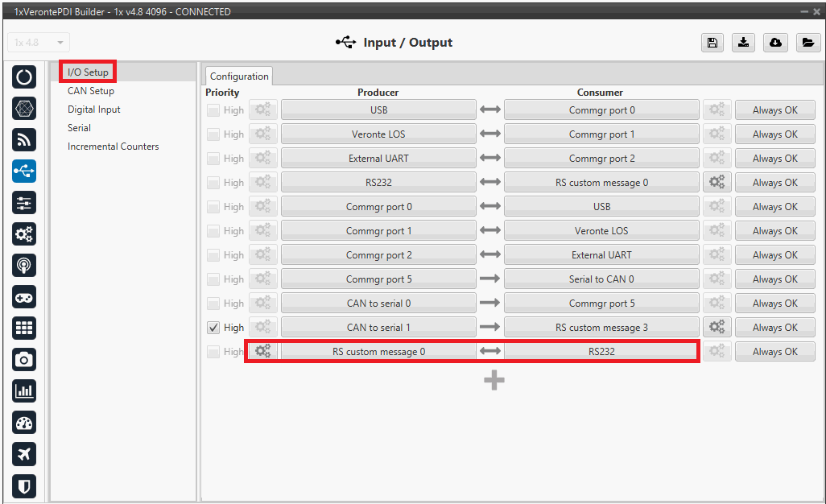Select the Configuration tab
This screenshot has width=826, height=504.
coord(239,76)
